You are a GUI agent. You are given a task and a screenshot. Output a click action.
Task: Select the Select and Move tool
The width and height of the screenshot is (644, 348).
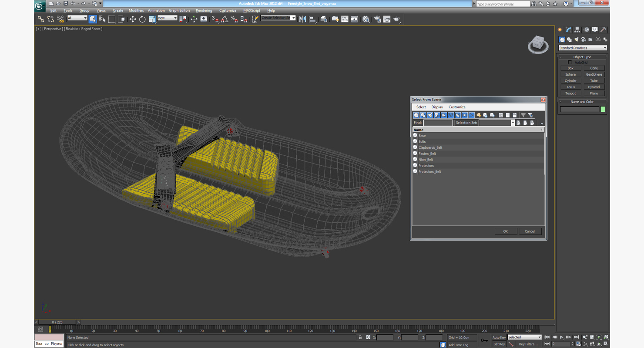(133, 19)
